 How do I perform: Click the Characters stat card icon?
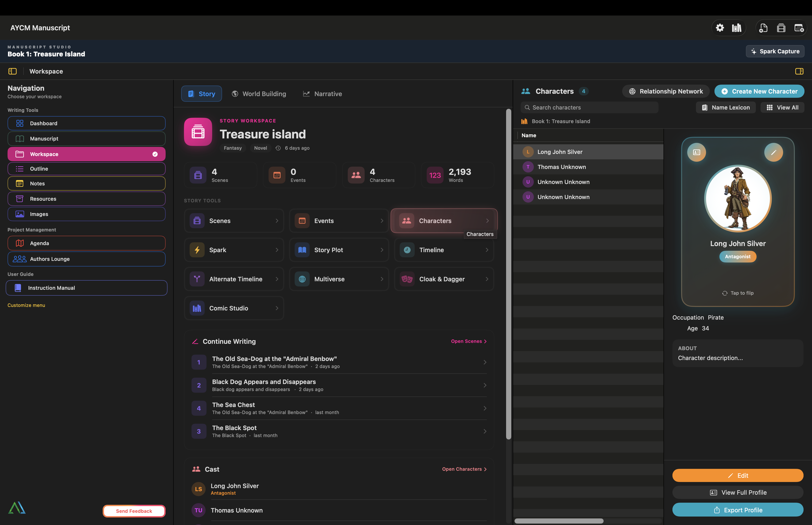click(x=356, y=175)
